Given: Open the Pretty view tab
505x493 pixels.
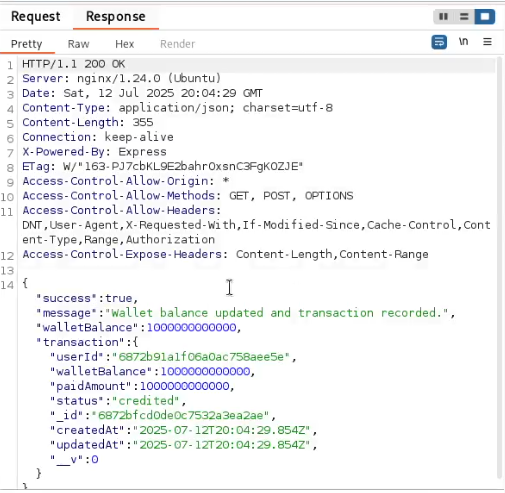Looking at the screenshot, I should click(27, 44).
